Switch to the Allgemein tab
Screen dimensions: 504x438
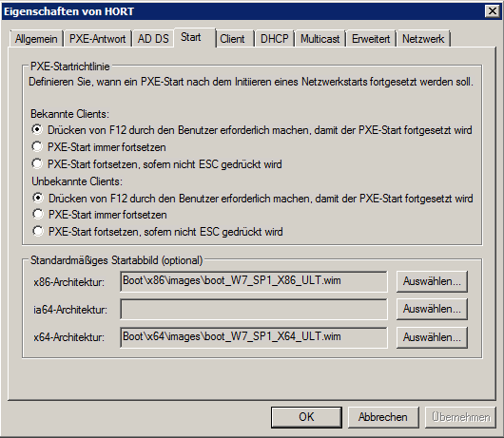pyautogui.click(x=36, y=39)
